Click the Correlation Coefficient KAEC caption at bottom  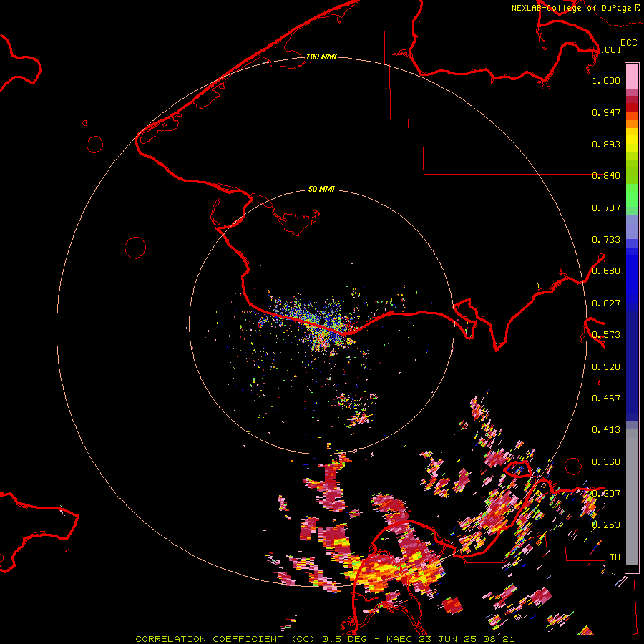(x=324, y=639)
